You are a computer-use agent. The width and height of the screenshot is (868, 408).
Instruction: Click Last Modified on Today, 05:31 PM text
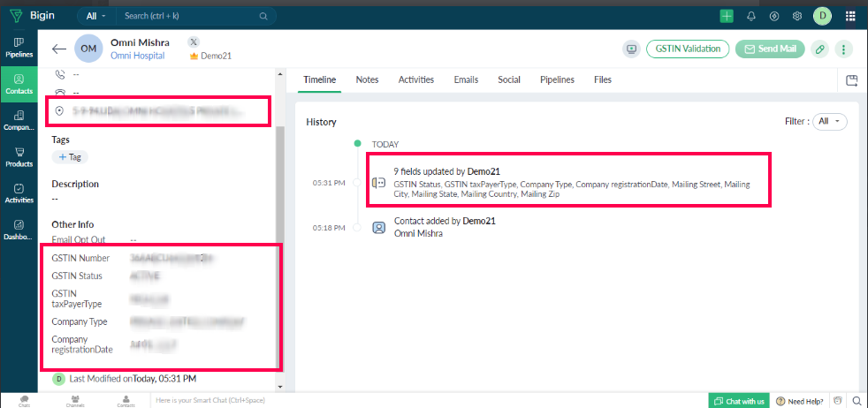(133, 379)
